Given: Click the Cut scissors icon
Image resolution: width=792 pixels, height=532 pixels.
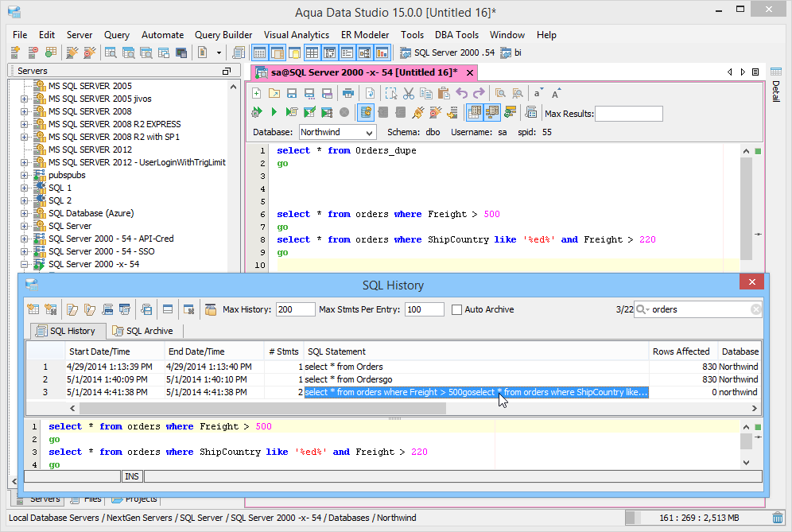Looking at the screenshot, I should pos(409,94).
